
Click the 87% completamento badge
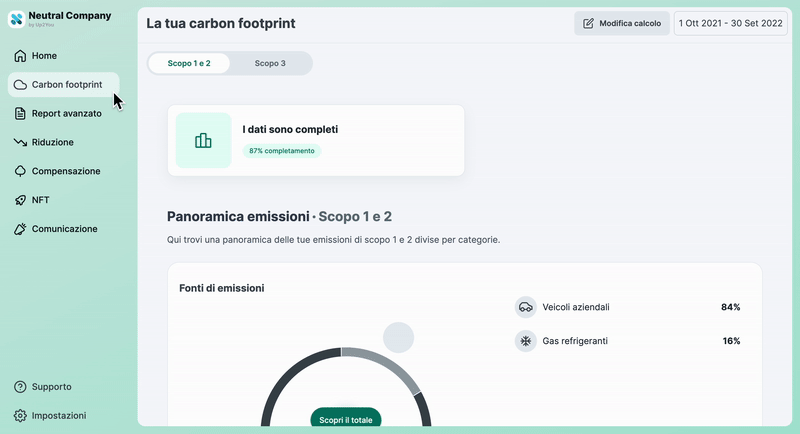pyautogui.click(x=282, y=151)
